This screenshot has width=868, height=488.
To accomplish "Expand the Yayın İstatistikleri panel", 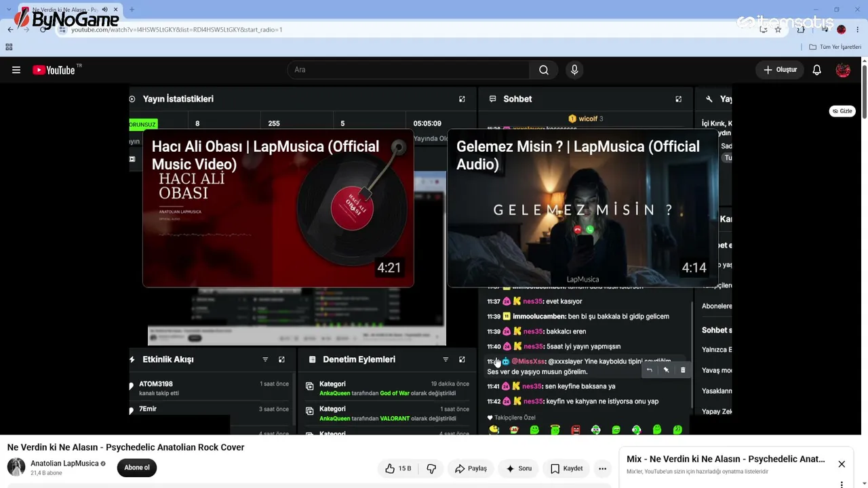I will [462, 99].
